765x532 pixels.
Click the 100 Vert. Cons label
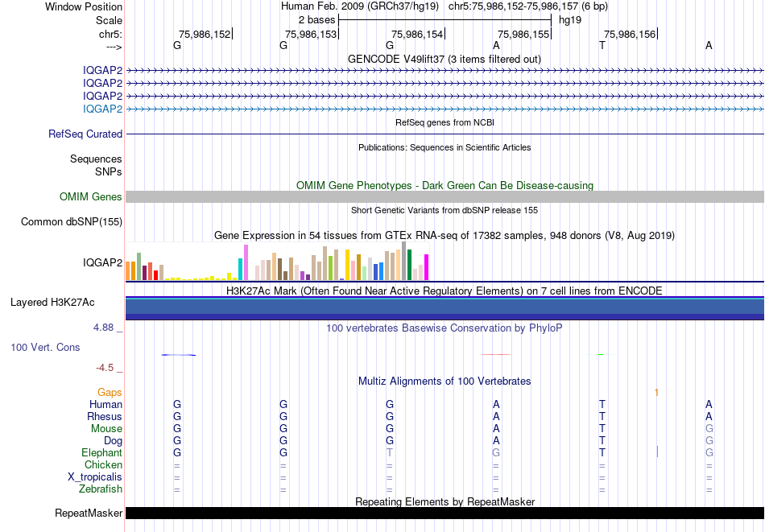(45, 347)
